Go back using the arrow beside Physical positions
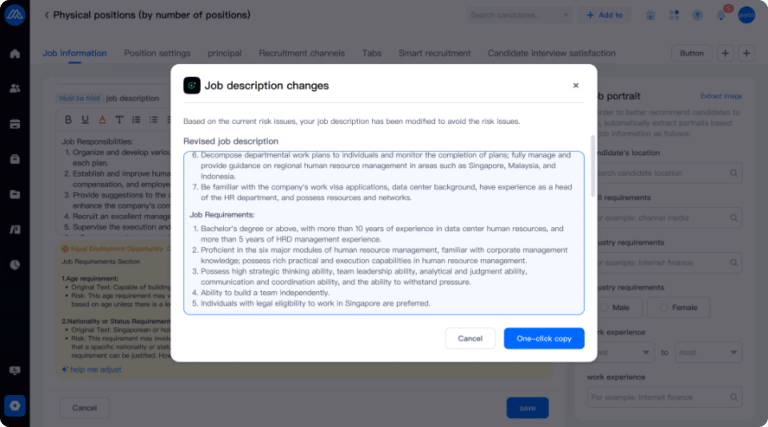 [46, 15]
